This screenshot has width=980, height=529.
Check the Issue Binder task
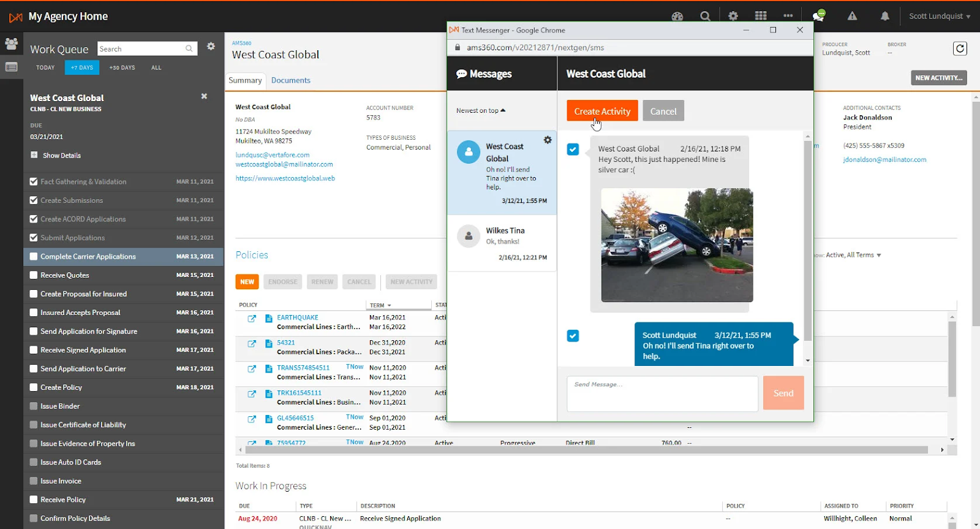[34, 406]
